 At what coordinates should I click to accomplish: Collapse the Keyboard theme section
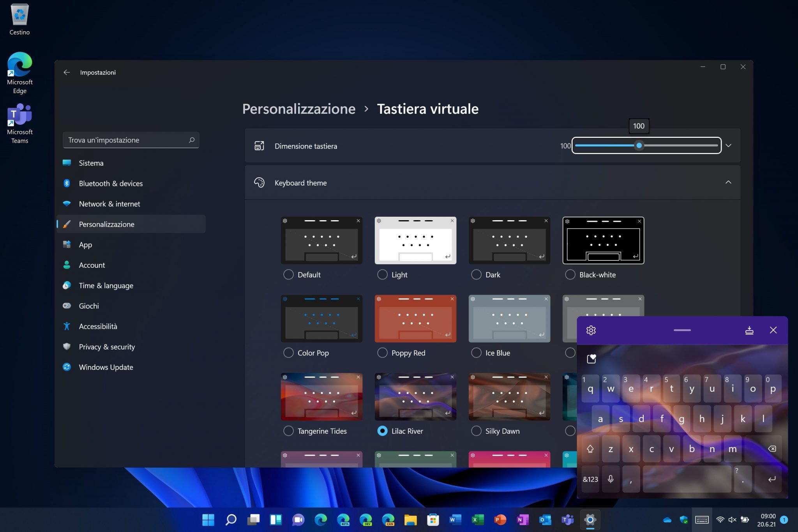(728, 182)
